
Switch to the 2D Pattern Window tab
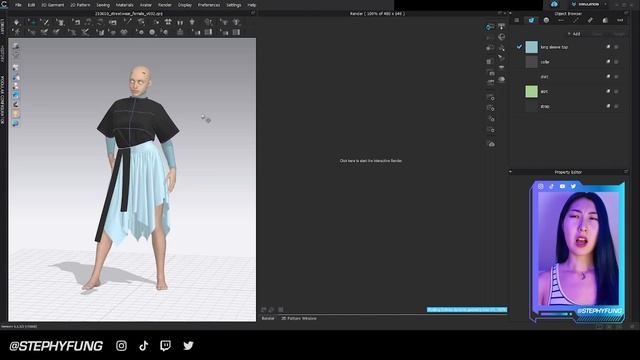point(299,318)
